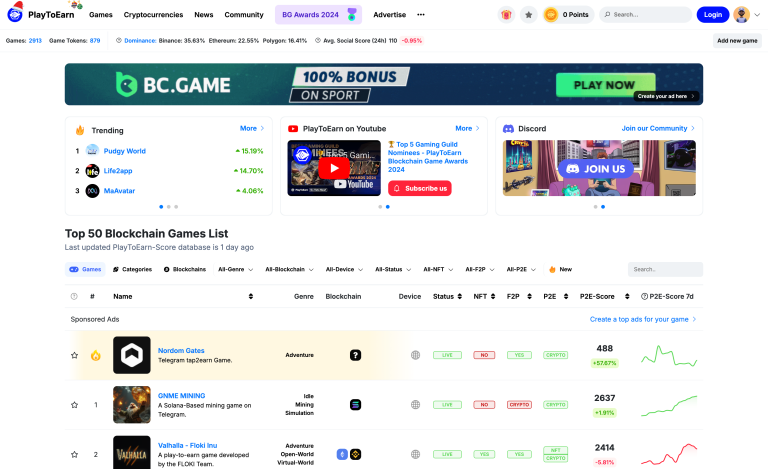Click the MaAvatar trending icon
The image size is (768, 469).
pos(93,190)
